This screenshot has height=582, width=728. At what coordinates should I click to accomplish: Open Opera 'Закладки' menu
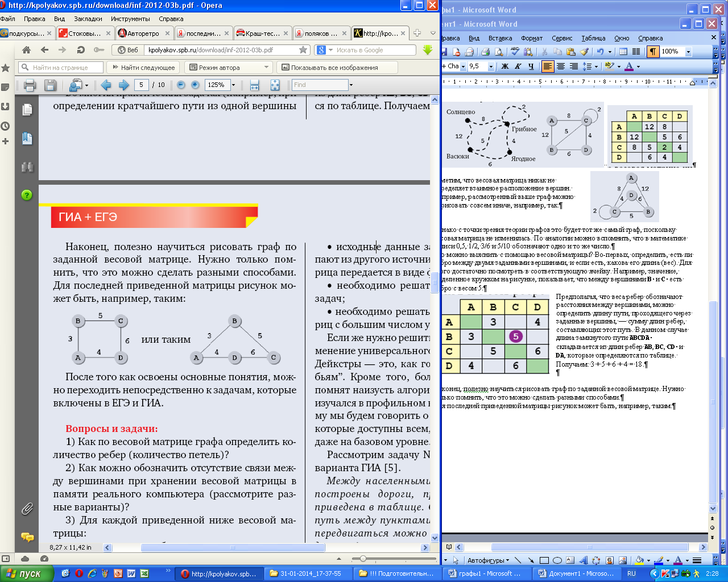[88, 19]
